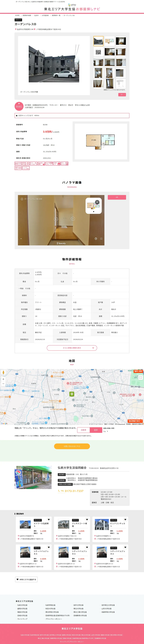The width and height of the screenshot is (144, 644).
Task: Expand さらに詳細な情報を表示
Action: [72, 348]
